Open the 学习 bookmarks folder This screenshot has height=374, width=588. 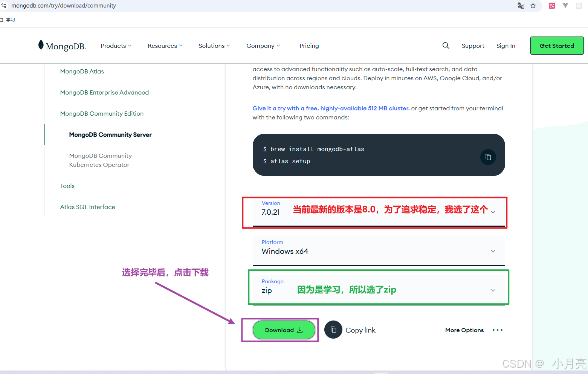click(x=8, y=20)
